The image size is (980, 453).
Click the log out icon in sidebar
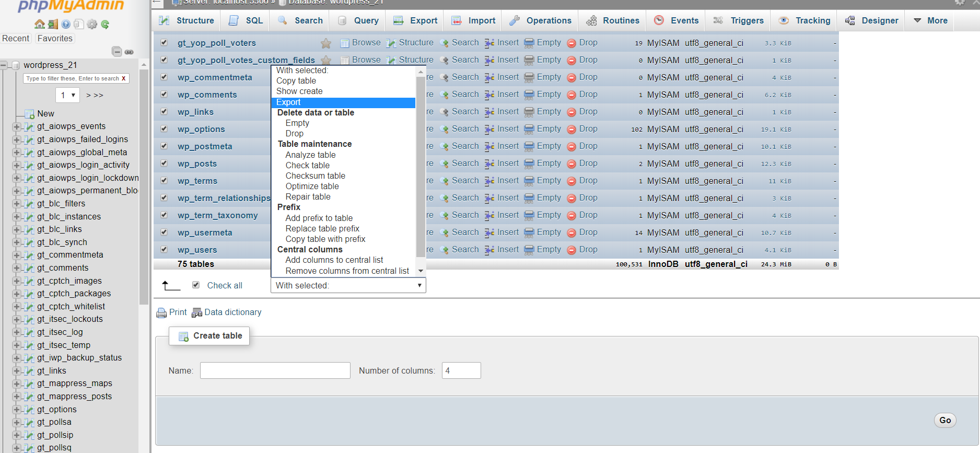pos(53,24)
